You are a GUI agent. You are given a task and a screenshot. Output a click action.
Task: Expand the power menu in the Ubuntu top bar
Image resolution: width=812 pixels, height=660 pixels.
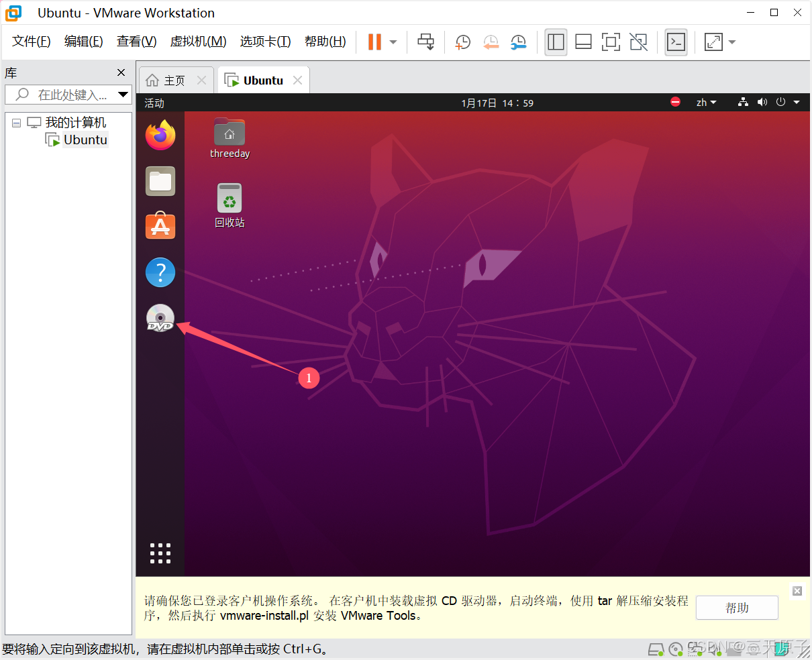pos(780,102)
